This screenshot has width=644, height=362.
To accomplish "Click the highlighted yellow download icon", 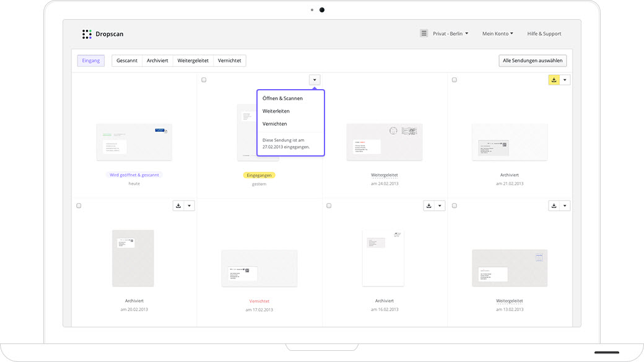I will pyautogui.click(x=553, y=79).
